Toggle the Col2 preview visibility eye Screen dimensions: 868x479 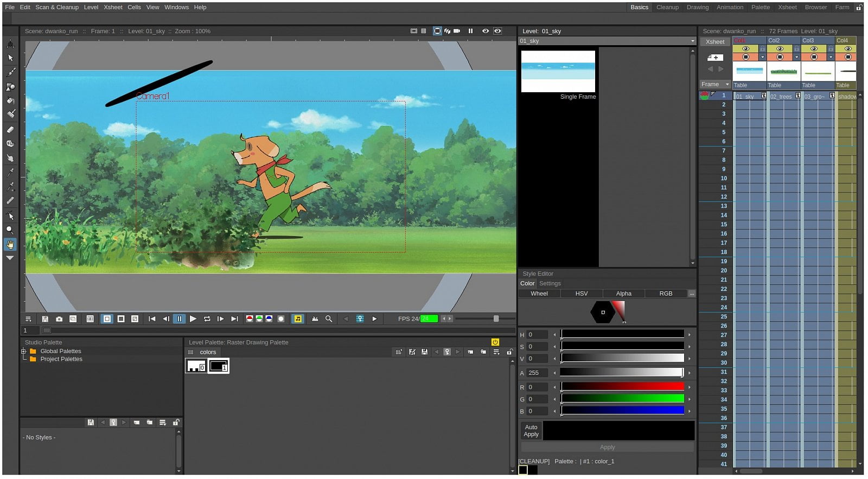pos(780,49)
